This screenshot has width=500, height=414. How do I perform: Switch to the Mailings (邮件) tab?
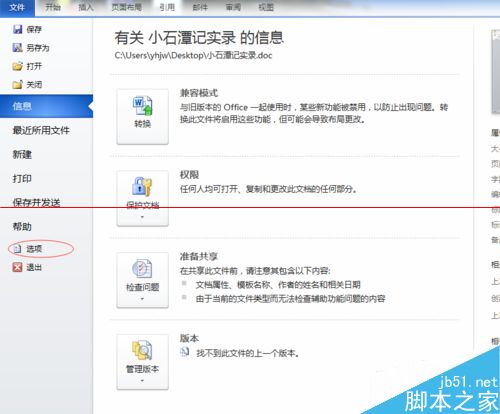tap(200, 7)
